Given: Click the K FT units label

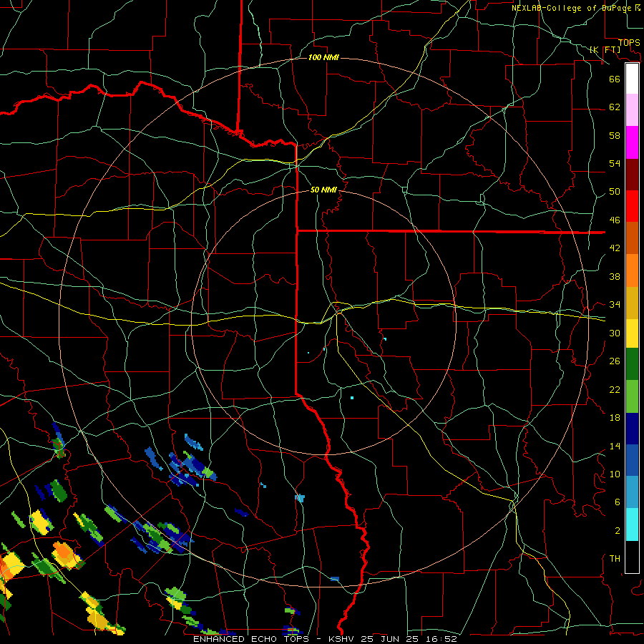Looking at the screenshot, I should click(x=605, y=49).
